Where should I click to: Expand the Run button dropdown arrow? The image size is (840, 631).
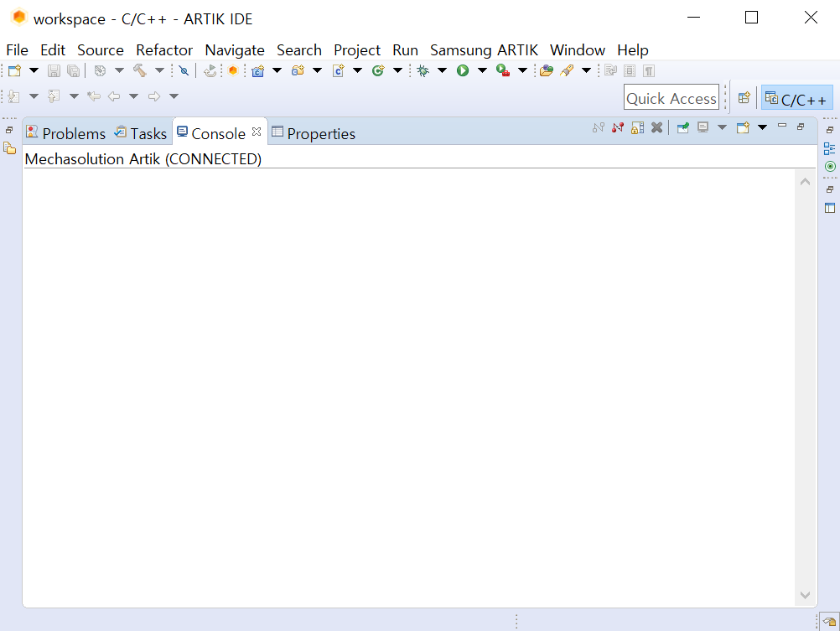click(482, 70)
